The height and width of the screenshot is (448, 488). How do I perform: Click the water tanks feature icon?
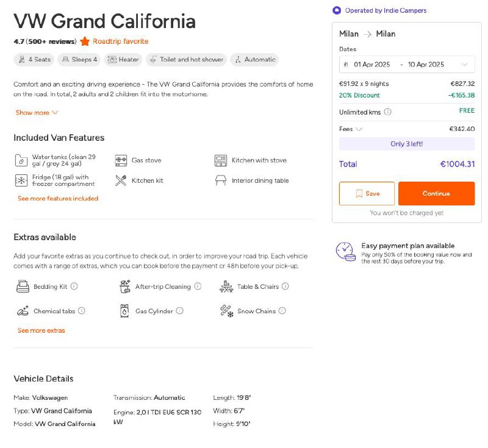21,160
